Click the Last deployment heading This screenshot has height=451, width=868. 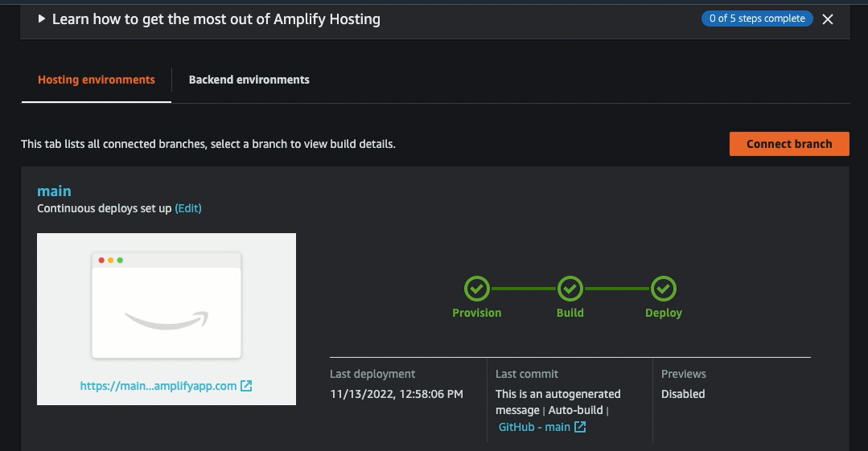(x=372, y=374)
